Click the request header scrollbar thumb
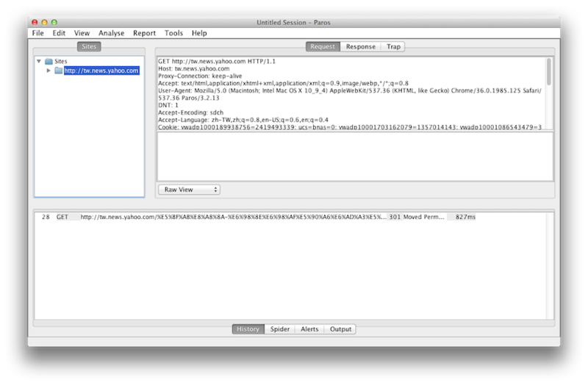The image size is (588, 385). pyautogui.click(x=549, y=71)
